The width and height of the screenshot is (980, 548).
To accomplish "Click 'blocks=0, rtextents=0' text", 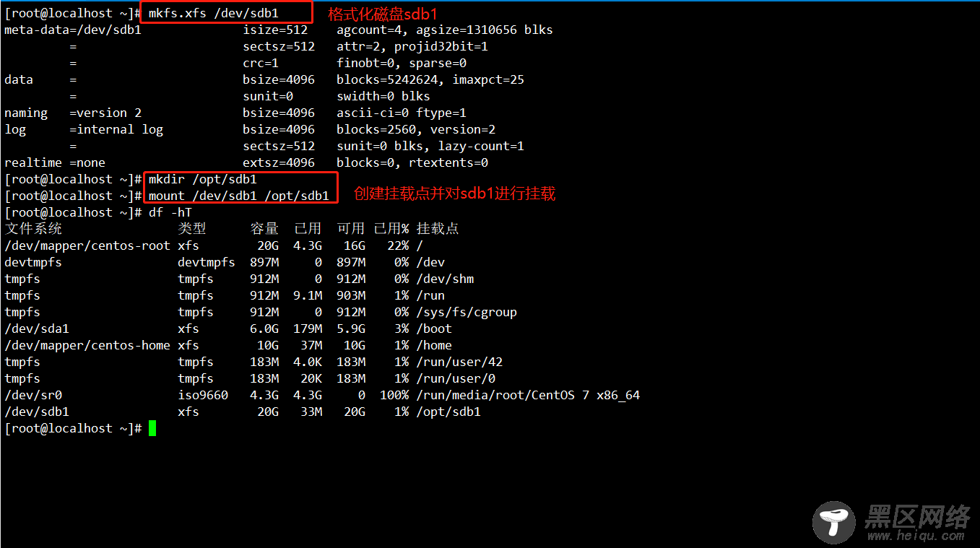I will 412,162.
